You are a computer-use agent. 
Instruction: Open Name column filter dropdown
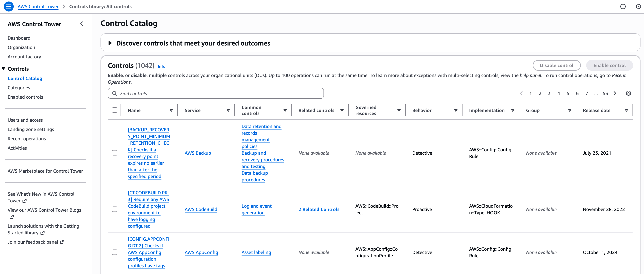coord(171,110)
